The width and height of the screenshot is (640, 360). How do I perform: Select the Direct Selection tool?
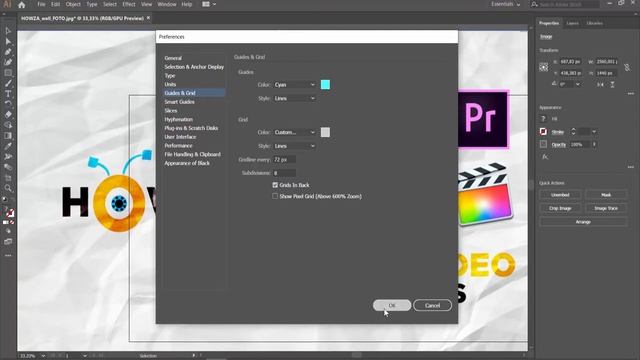click(8, 41)
